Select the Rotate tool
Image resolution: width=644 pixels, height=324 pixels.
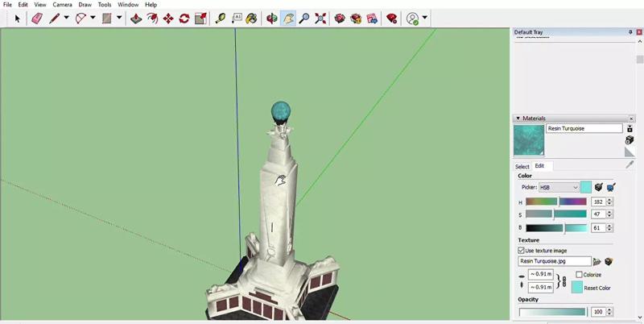tap(184, 19)
